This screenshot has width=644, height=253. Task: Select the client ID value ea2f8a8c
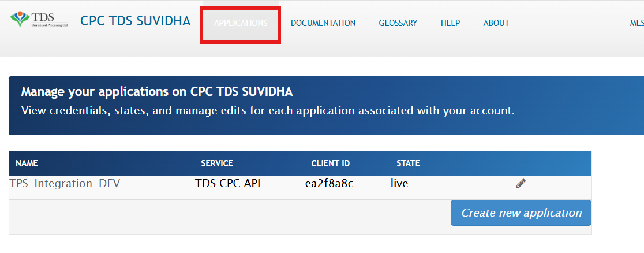pos(329,184)
